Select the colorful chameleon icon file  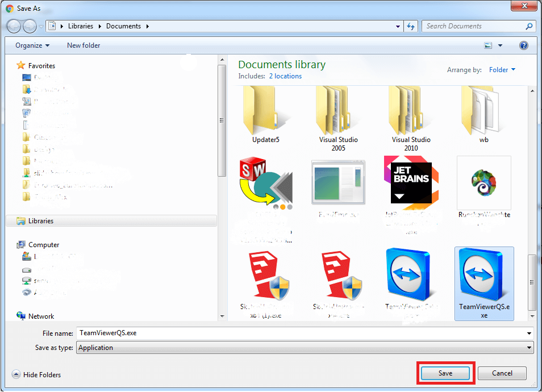483,182
